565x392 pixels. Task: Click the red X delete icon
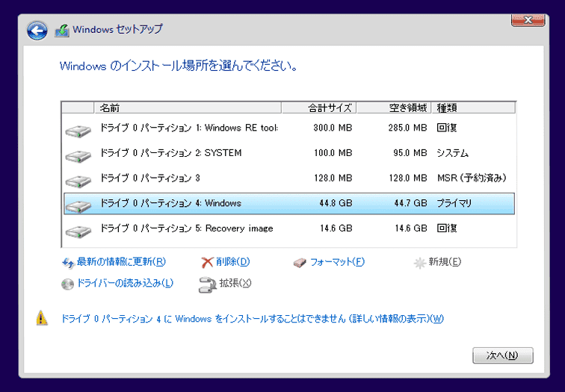click(207, 262)
